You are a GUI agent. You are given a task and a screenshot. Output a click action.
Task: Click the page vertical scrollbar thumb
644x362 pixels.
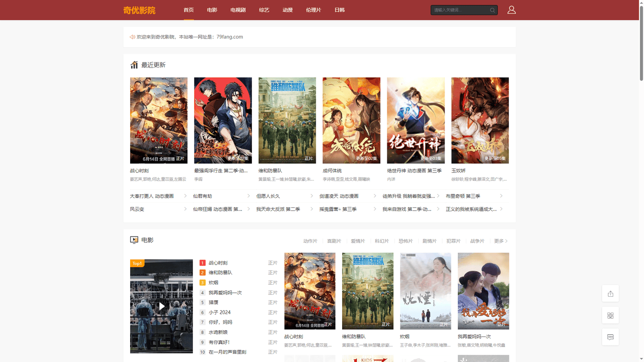[641, 42]
